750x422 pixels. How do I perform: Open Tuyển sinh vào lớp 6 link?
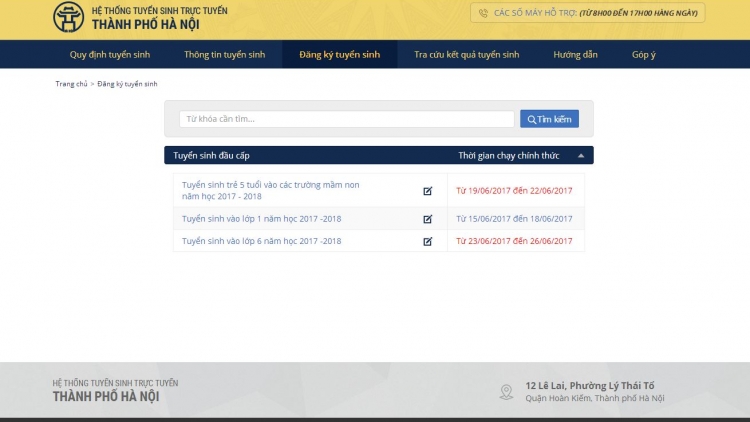pos(261,241)
